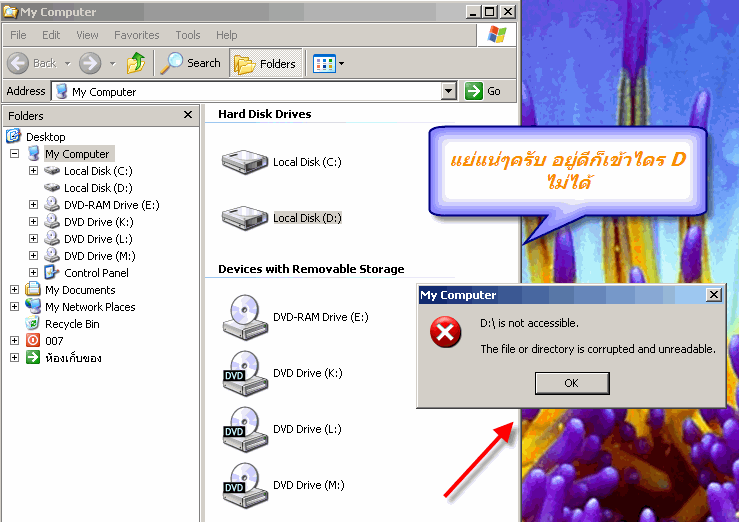739x522 pixels.
Task: Go up one folder level icon
Action: 136,63
